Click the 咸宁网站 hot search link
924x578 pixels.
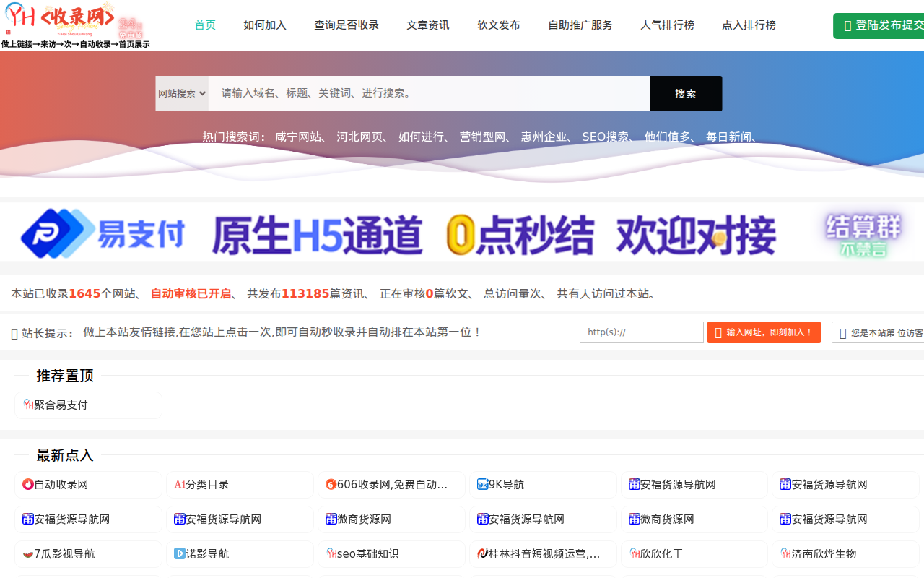[298, 137]
